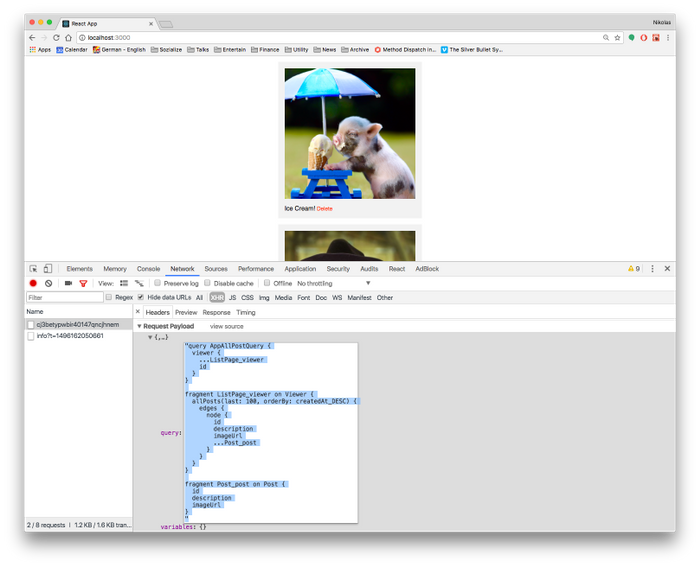This screenshot has height=567, width=700.
Task: Switch to the Console tab
Action: [x=148, y=269]
